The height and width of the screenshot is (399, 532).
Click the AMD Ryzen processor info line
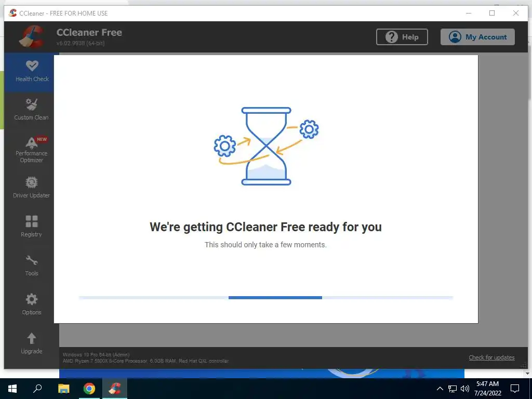click(x=145, y=361)
